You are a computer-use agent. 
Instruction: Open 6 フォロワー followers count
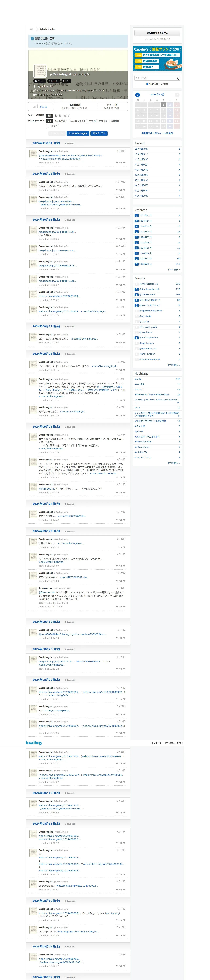click(54, 81)
